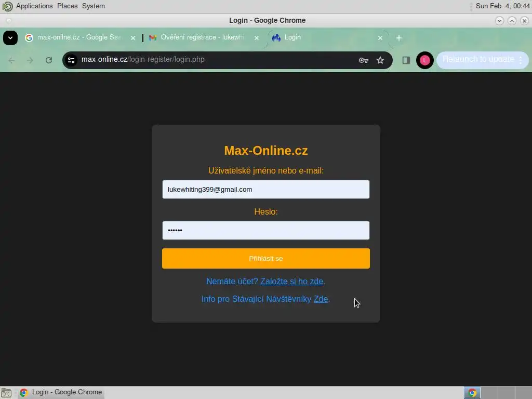
Task: Click the Max-Online.cz heading
Action: tap(265, 151)
